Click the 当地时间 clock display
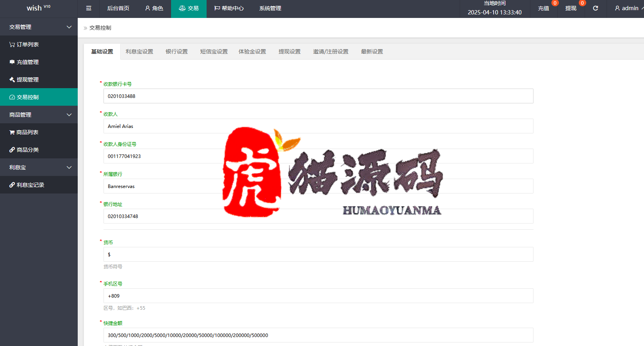 (x=495, y=8)
